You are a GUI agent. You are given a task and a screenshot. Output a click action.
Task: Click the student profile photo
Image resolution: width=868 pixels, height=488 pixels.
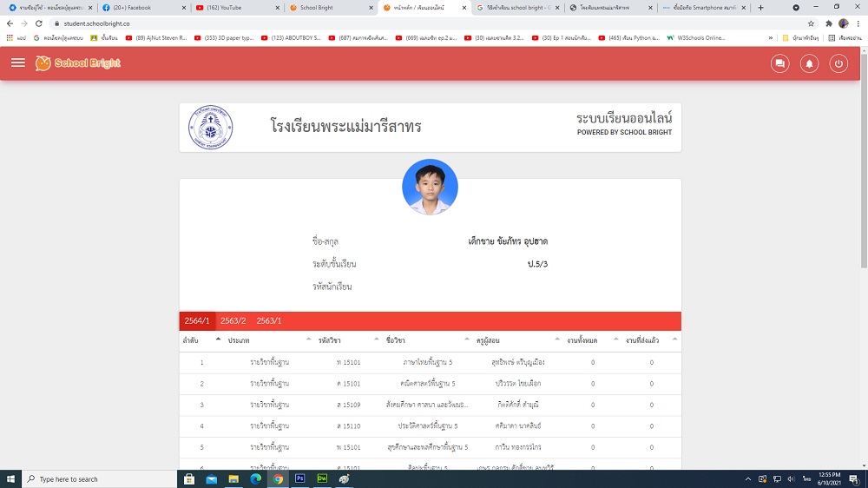pyautogui.click(x=431, y=188)
